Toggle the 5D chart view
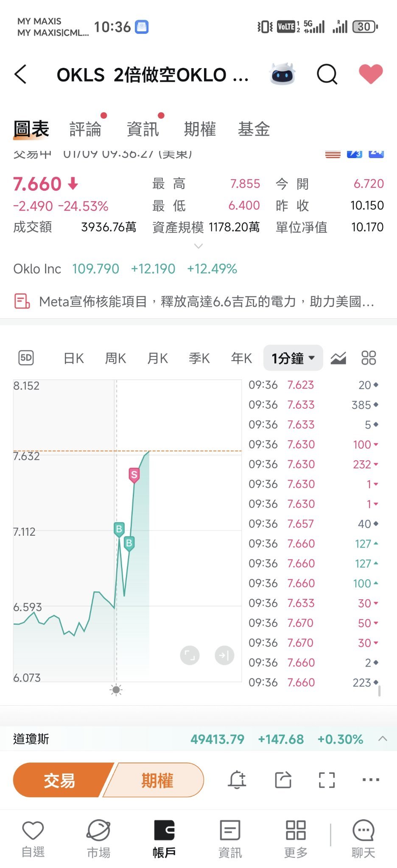Screen dimensions: 397x868 click(x=26, y=358)
